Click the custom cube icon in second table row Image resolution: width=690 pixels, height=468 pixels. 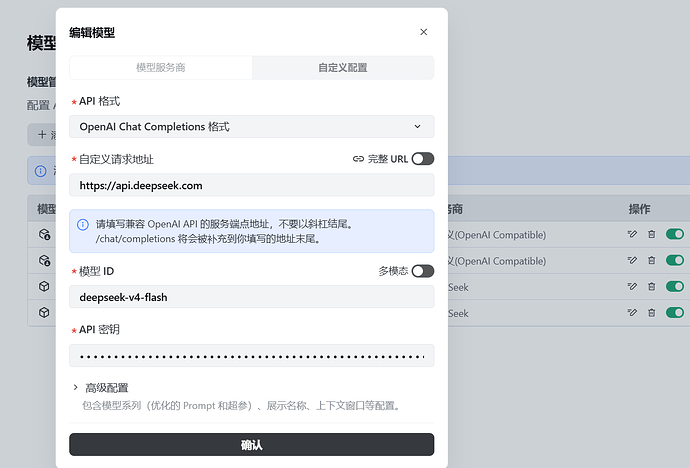(x=44, y=260)
